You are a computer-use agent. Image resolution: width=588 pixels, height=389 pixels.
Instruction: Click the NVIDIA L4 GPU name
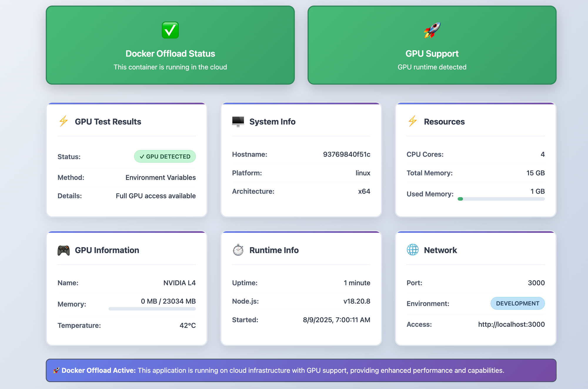(x=179, y=283)
